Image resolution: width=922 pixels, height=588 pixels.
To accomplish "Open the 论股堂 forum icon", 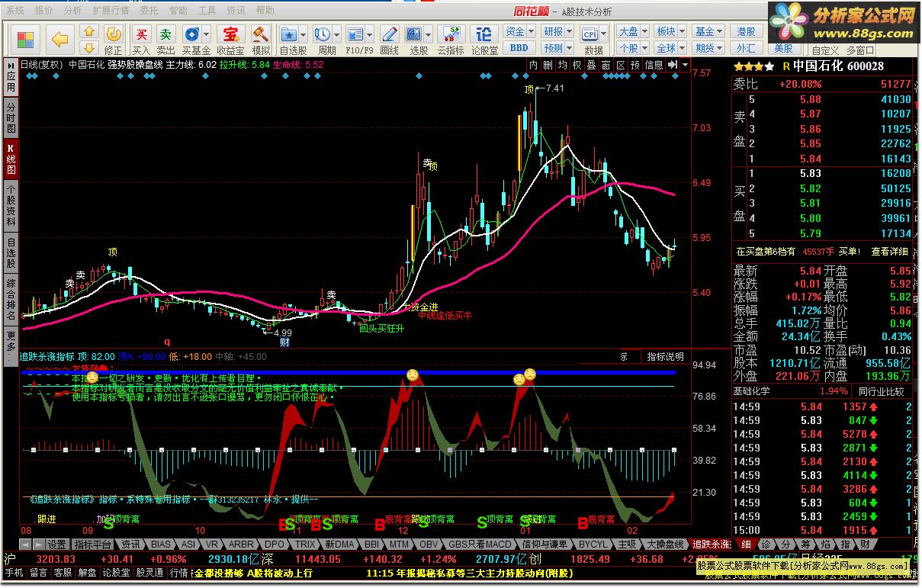I will pos(484,40).
